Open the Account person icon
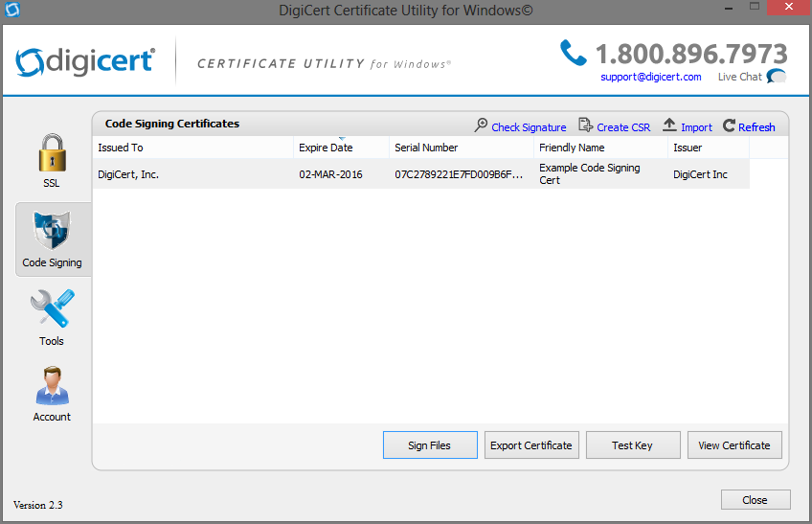Screen dimensions: 812x524 (x=53, y=386)
